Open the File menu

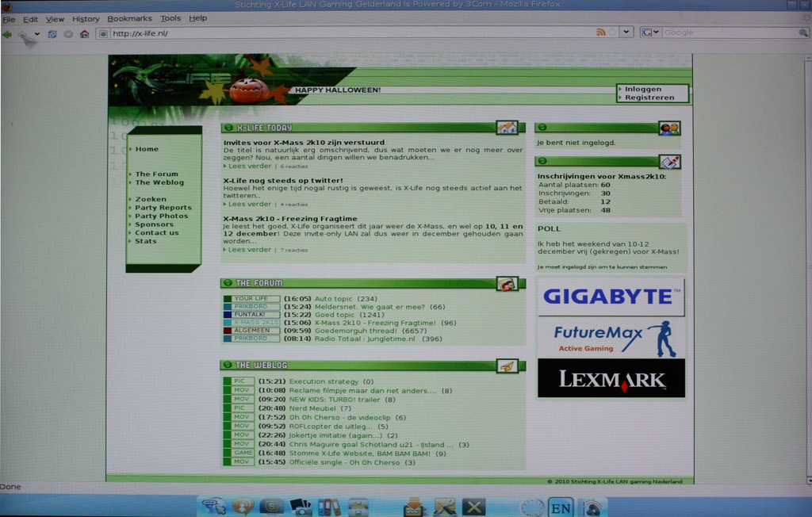click(x=9, y=19)
